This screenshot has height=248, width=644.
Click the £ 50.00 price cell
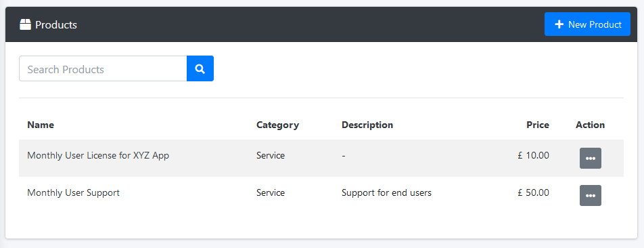(x=533, y=192)
